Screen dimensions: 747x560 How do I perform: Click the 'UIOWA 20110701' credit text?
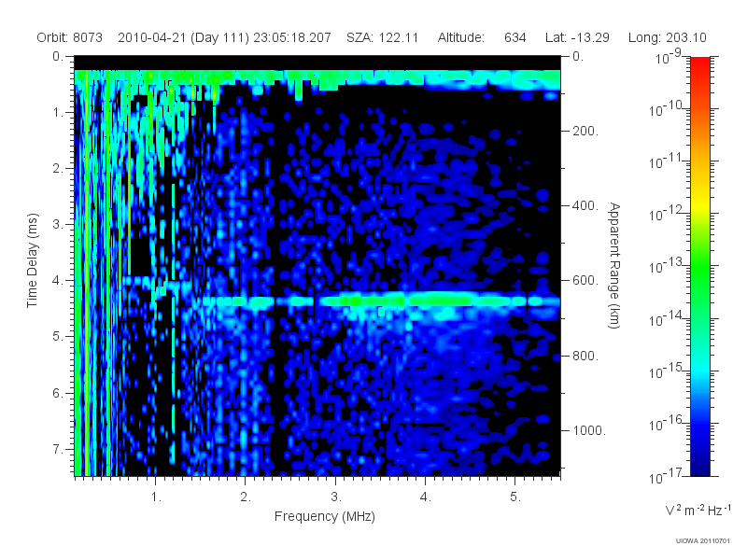coord(703,541)
